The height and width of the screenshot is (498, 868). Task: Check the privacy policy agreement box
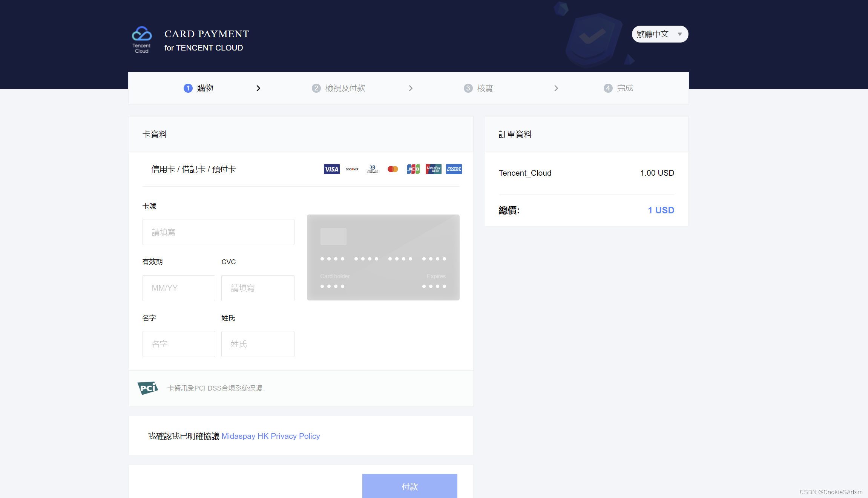point(142,435)
